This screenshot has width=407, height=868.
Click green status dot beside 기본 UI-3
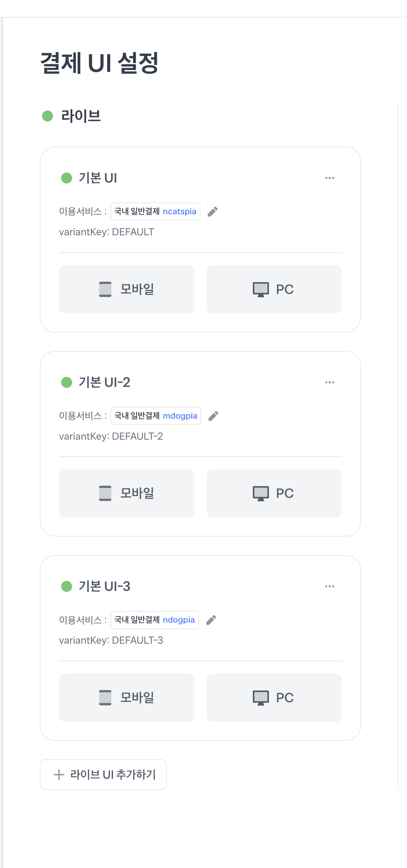[x=67, y=586]
